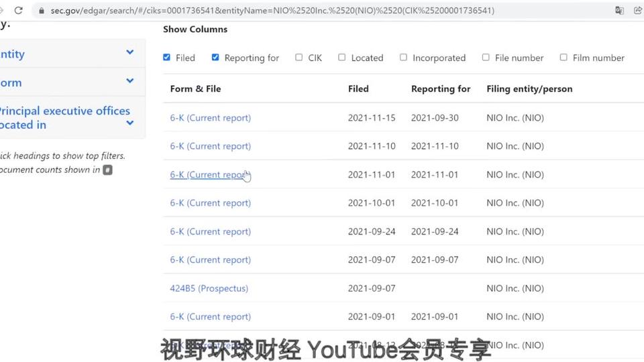Enable the Located column checkbox
Screen dimensions: 644x362
point(341,58)
